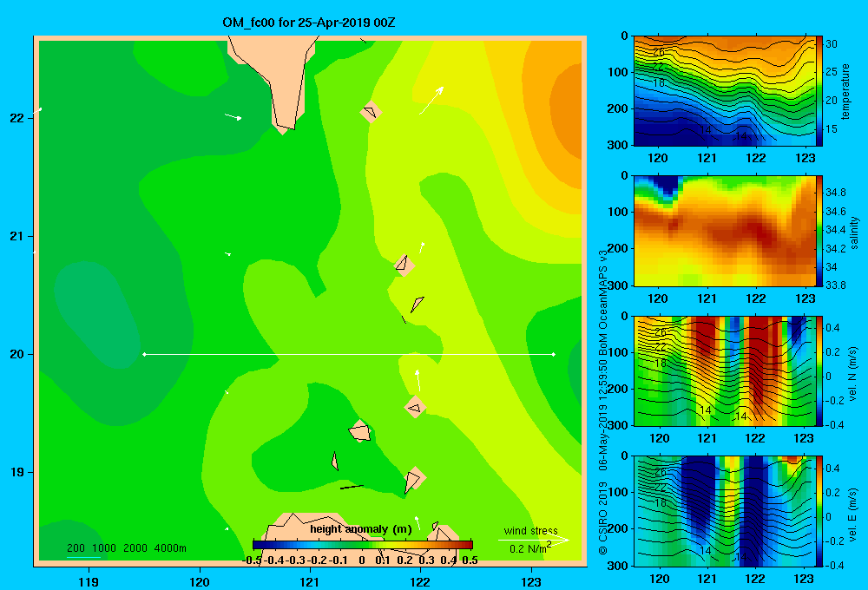This screenshot has width=868, height=590.
Task: Click the 'vel. N (m/s)' color scale bar
Action: 819,370
